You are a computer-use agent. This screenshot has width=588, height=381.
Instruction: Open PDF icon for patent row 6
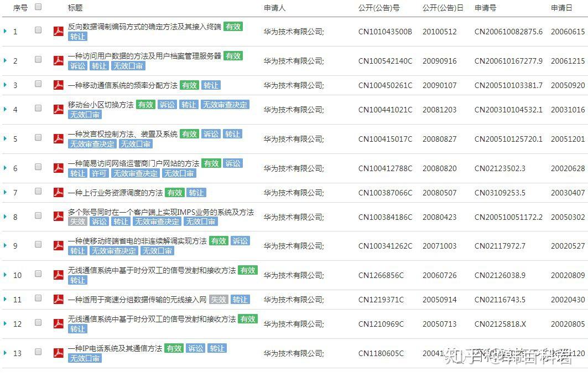click(x=58, y=168)
